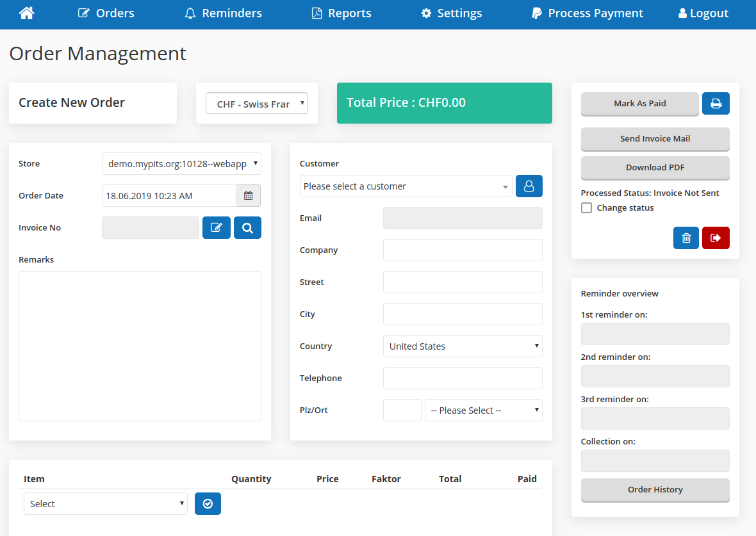Expand the Store selection dropdown
This screenshot has height=536, width=756.
tap(181, 164)
